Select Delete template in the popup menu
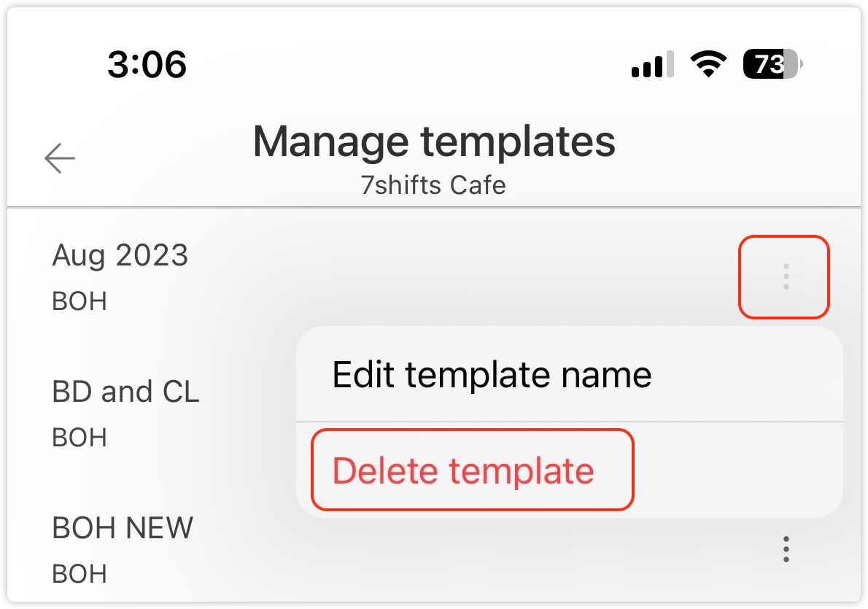Screen dimensions: 868x609 [464, 470]
